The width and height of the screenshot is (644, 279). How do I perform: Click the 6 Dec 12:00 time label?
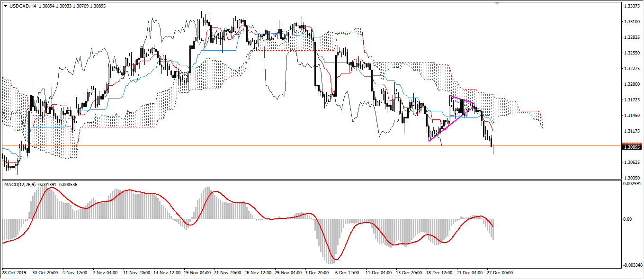[x=348, y=273]
